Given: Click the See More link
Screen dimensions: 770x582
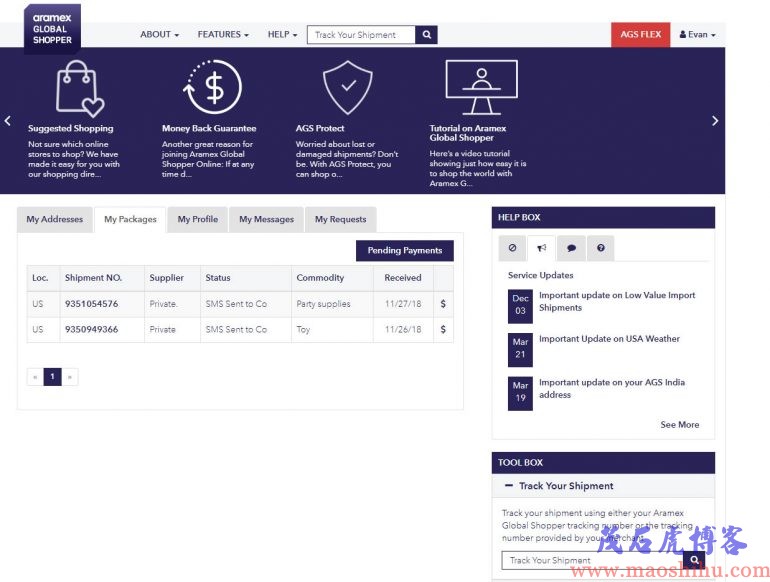Looking at the screenshot, I should pyautogui.click(x=680, y=424).
